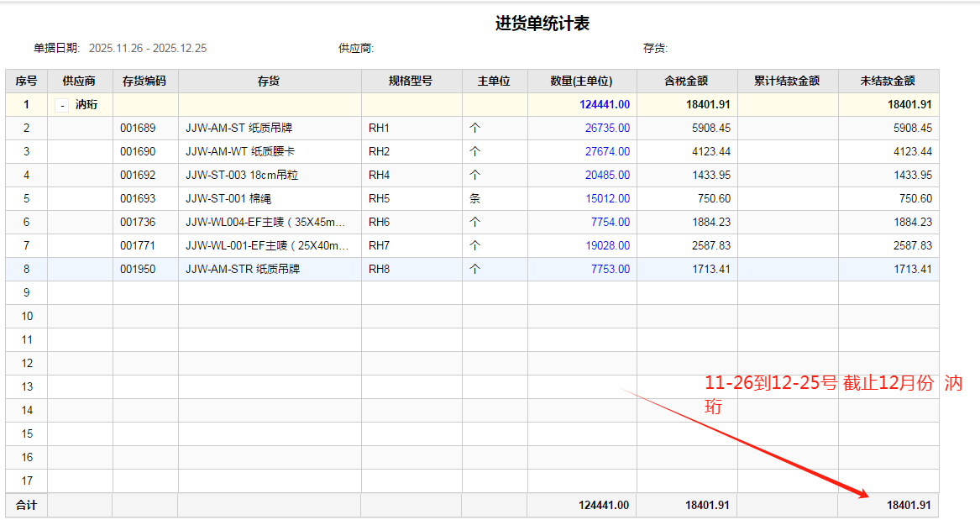Viewport: 980px width, 520px height.
Task: Sort by the 供应商 column header
Action: (79, 81)
